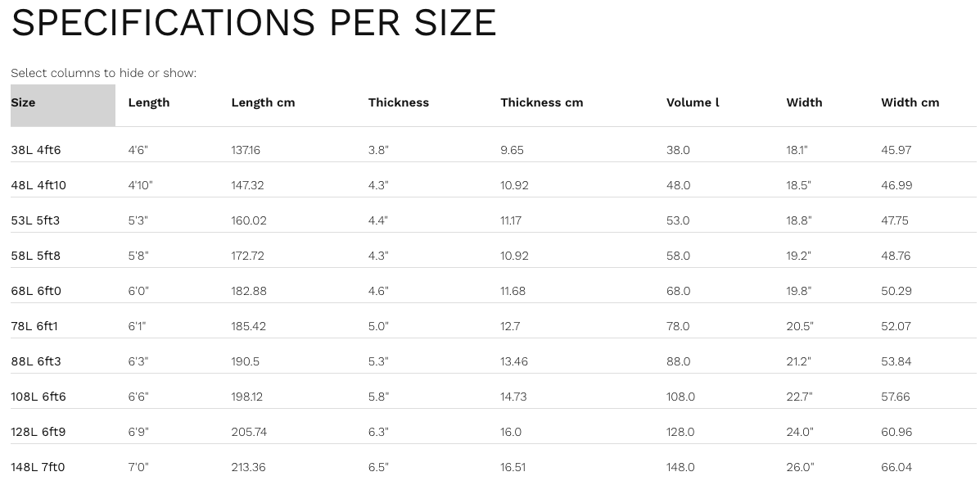980x499 pixels.
Task: Toggle the Length cm column header
Action: click(x=263, y=103)
